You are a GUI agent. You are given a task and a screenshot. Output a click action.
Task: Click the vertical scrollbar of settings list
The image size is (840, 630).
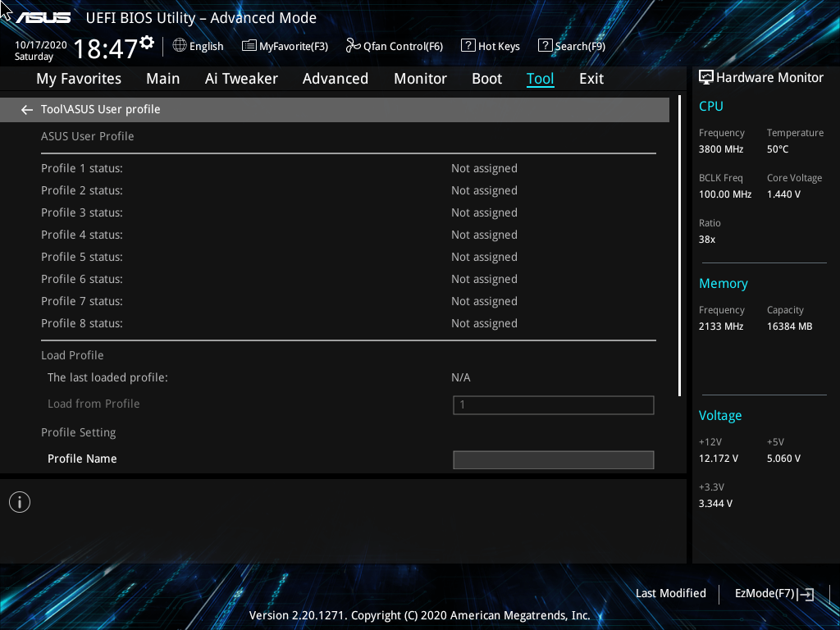click(679, 246)
